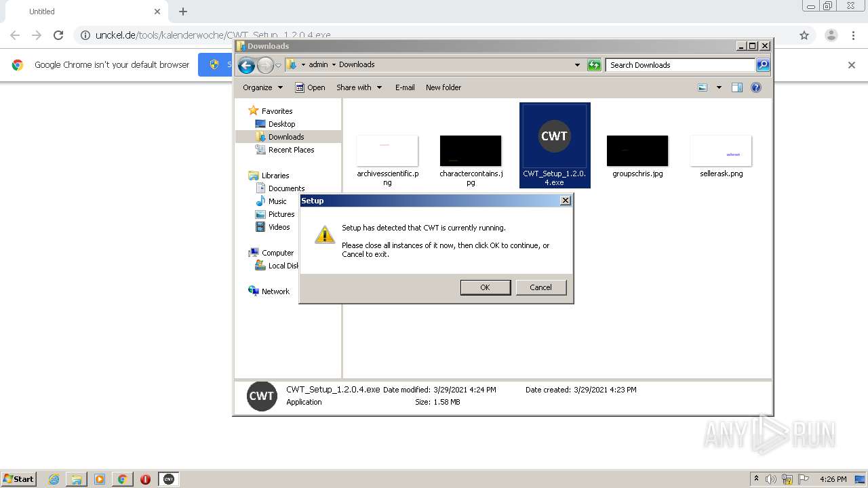Focus the Search Downloads field
Viewport: 868px width, 488px height.
pos(680,65)
